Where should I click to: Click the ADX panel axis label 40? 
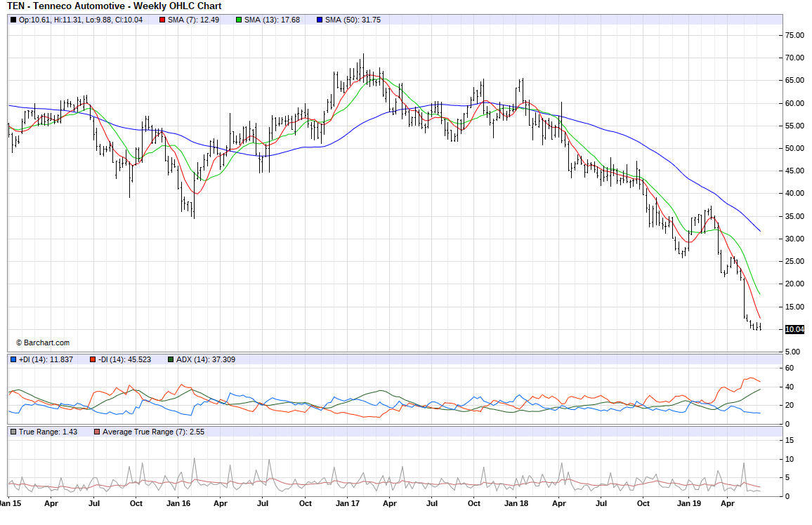pos(790,387)
